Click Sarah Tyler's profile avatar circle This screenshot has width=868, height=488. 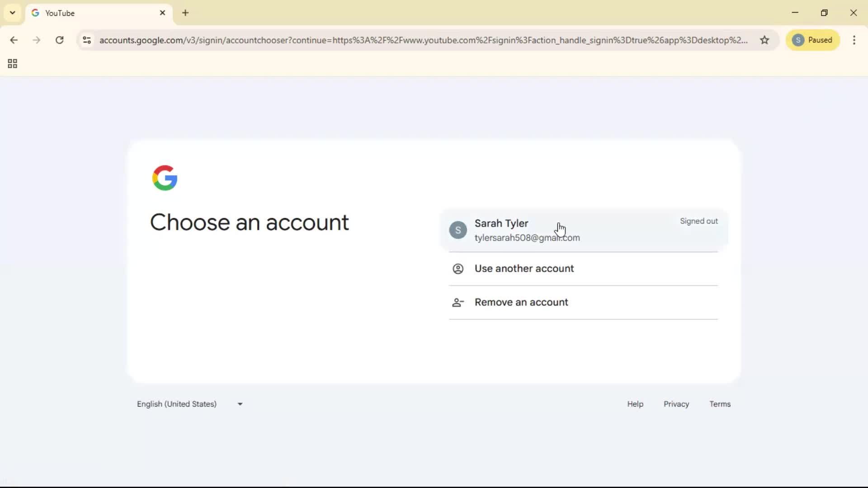(x=458, y=230)
